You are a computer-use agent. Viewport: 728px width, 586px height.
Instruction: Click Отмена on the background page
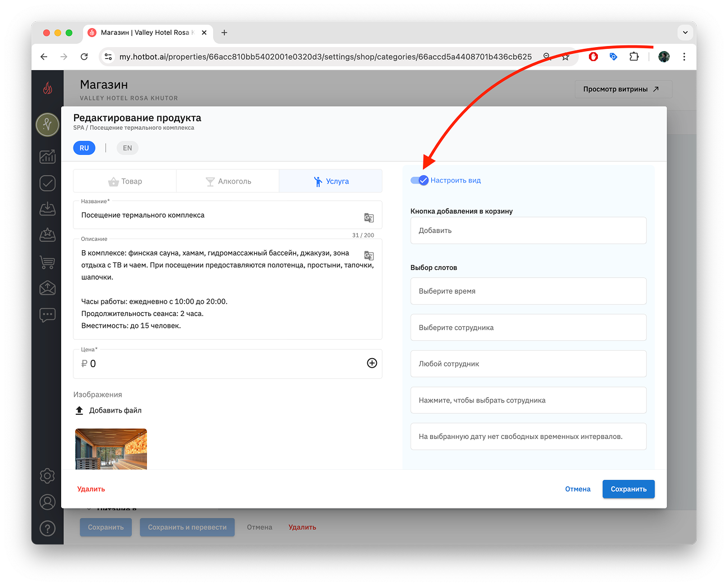(x=260, y=527)
